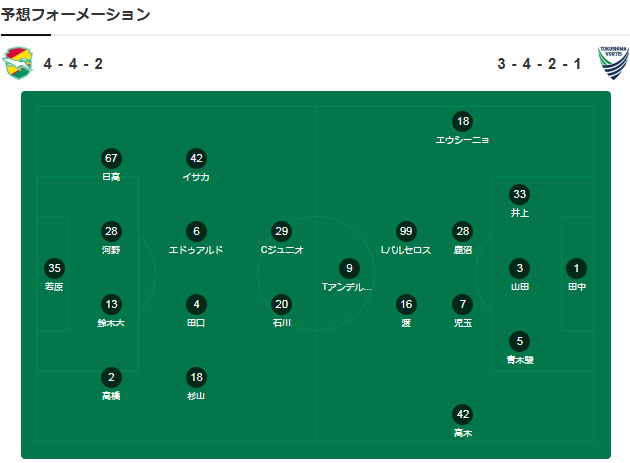Click player 青木駿 number 5 marker
The image size is (630, 463).
519,341
